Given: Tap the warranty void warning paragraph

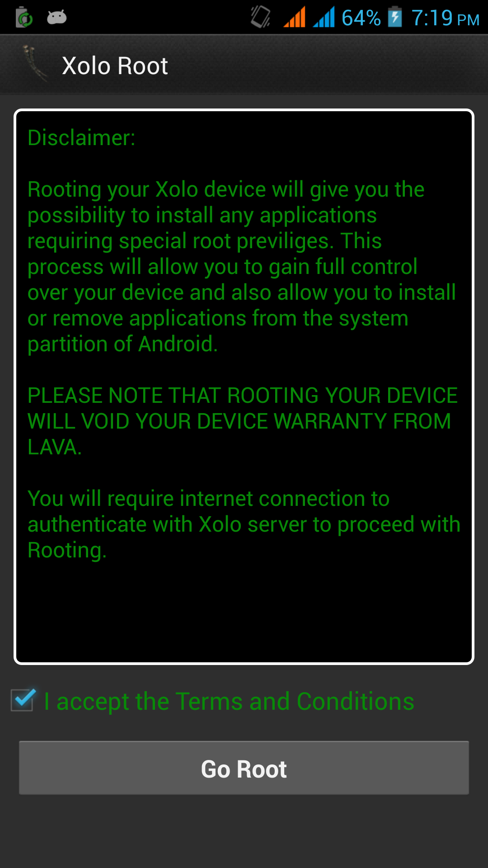Looking at the screenshot, I should 243,421.
